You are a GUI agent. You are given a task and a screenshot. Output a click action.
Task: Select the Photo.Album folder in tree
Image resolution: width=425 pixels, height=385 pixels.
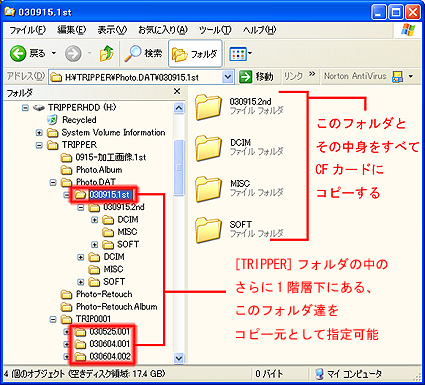pyautogui.click(x=99, y=170)
